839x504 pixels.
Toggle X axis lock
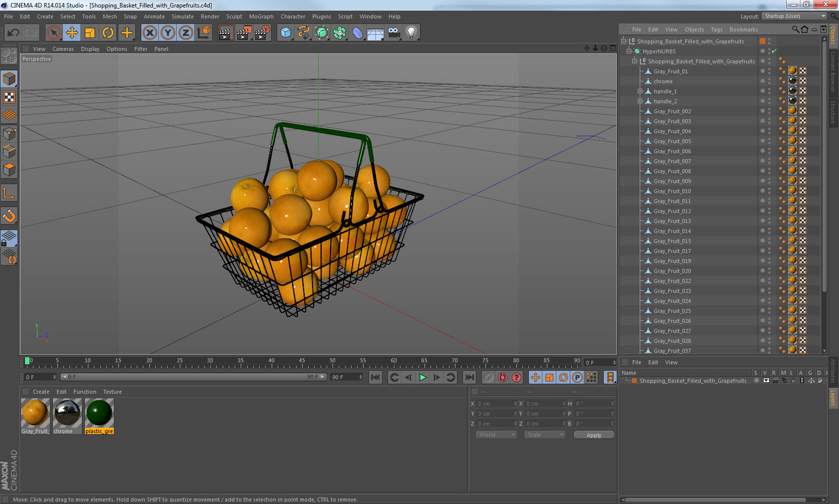click(149, 33)
